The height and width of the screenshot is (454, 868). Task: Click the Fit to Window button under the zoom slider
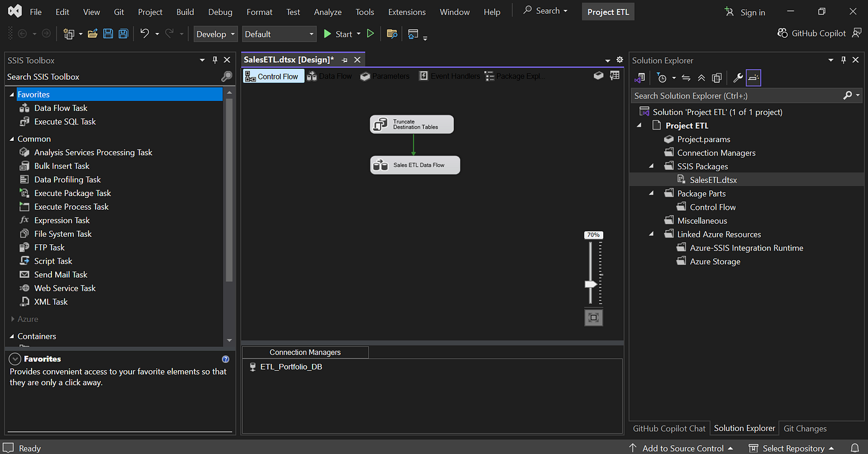[593, 318]
